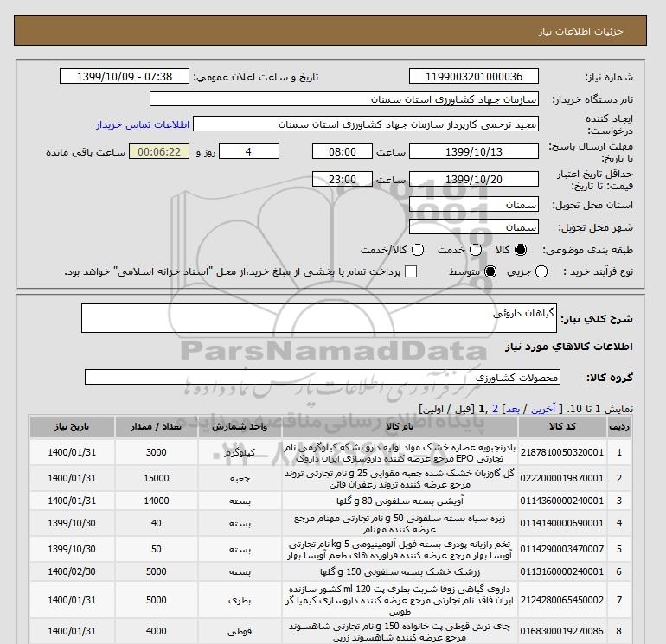Click the remaining time field 00:06:22
Screen dimensions: 666x644
[159, 151]
